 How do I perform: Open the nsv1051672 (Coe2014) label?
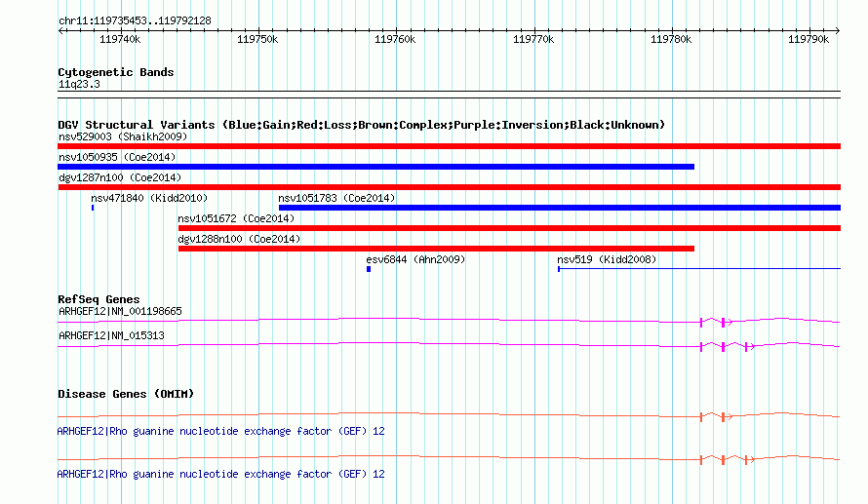coord(236,218)
